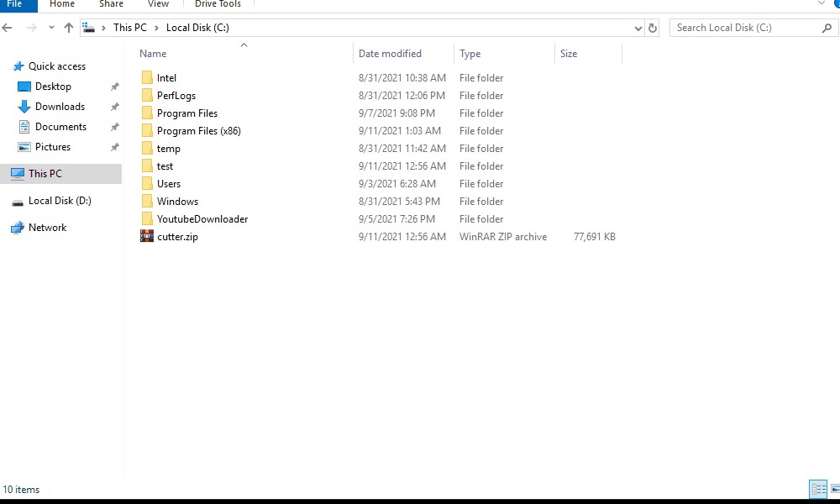840x504 pixels.
Task: Click the Downloads blue arrow icon
Action: tap(24, 107)
